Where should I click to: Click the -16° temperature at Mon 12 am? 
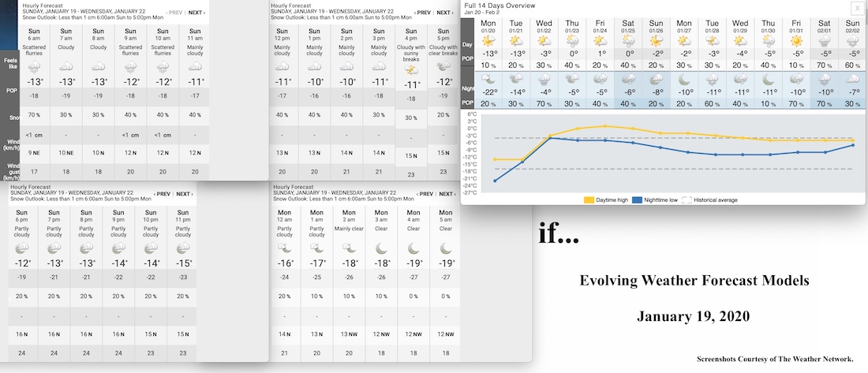point(285,263)
